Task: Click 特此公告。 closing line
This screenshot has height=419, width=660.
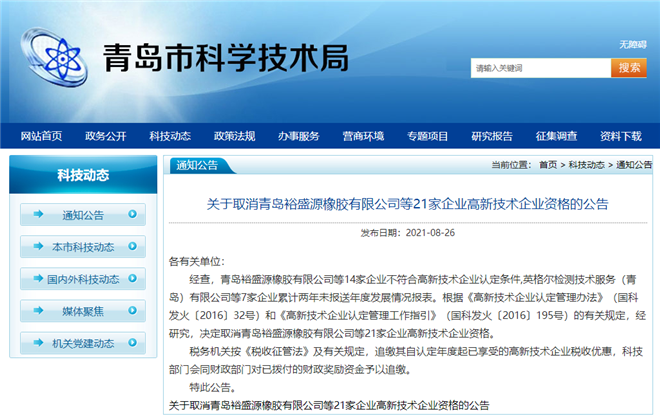Action: point(213,387)
